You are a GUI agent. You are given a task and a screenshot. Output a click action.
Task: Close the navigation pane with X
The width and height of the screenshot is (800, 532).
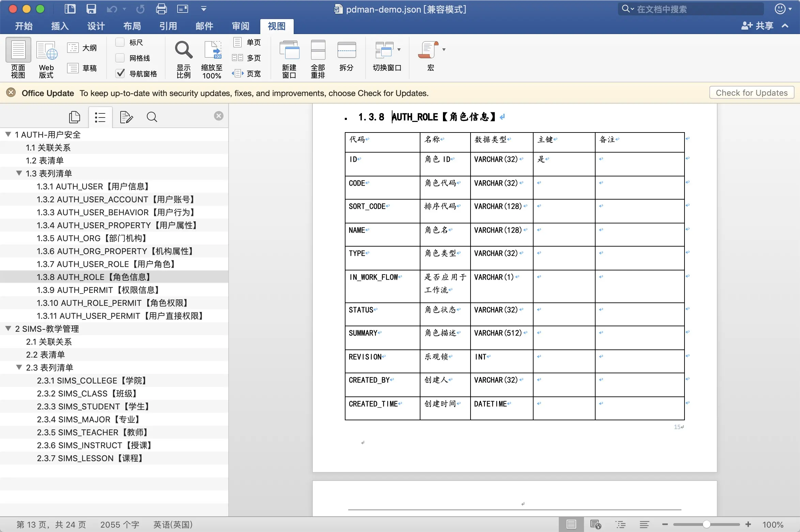tap(219, 116)
